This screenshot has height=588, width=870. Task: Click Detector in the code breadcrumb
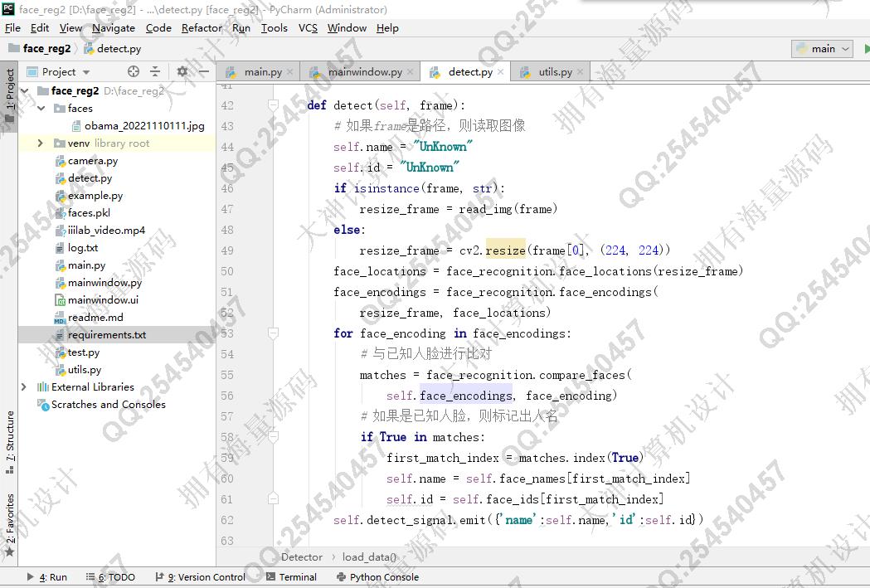(302, 557)
